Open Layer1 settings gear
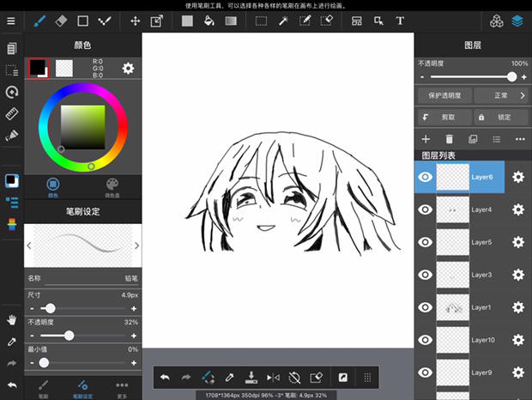 pyautogui.click(x=518, y=307)
